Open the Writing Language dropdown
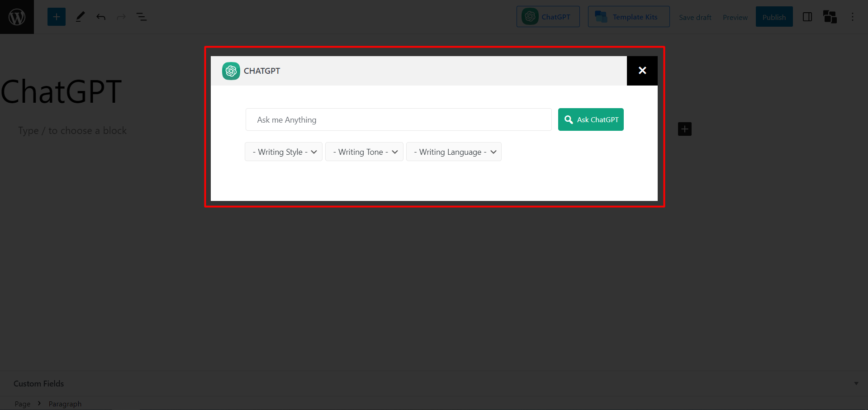 click(454, 152)
